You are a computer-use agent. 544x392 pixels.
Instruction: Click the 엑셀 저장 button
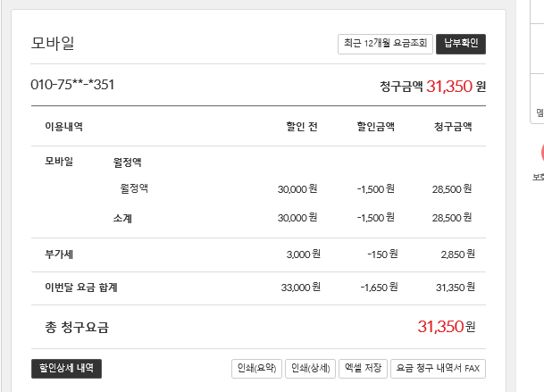pyautogui.click(x=362, y=368)
